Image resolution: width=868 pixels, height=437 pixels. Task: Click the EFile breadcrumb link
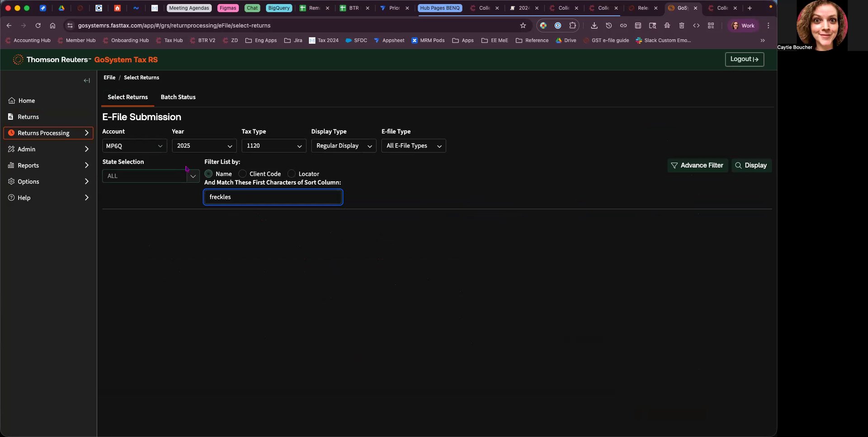click(x=109, y=78)
